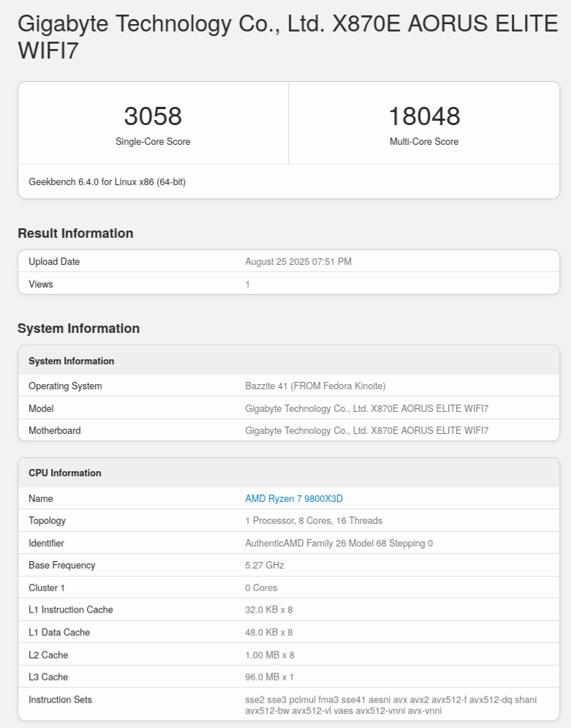Select 1 Processor, 8 Cores, 16 Threads value
This screenshot has height=728, width=571.
[314, 521]
